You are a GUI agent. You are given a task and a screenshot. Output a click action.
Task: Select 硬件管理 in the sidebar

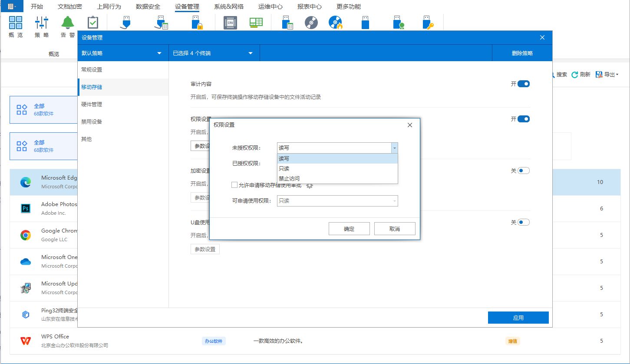pyautogui.click(x=123, y=105)
